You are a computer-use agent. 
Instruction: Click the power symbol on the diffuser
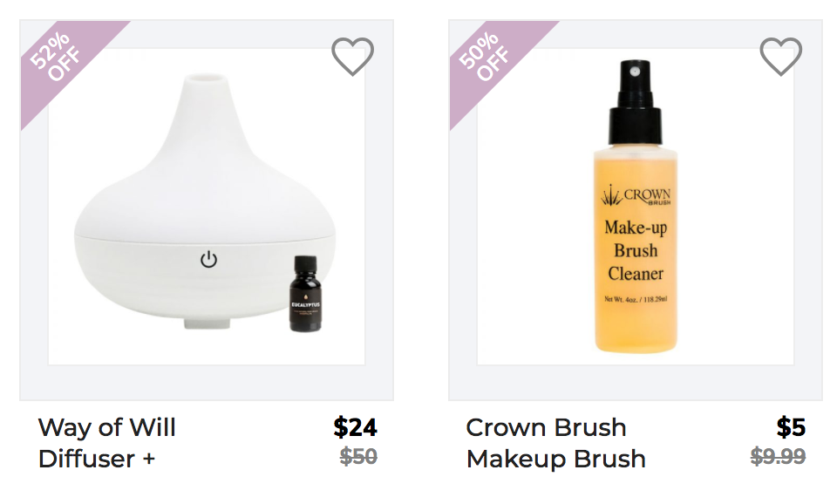tap(208, 260)
